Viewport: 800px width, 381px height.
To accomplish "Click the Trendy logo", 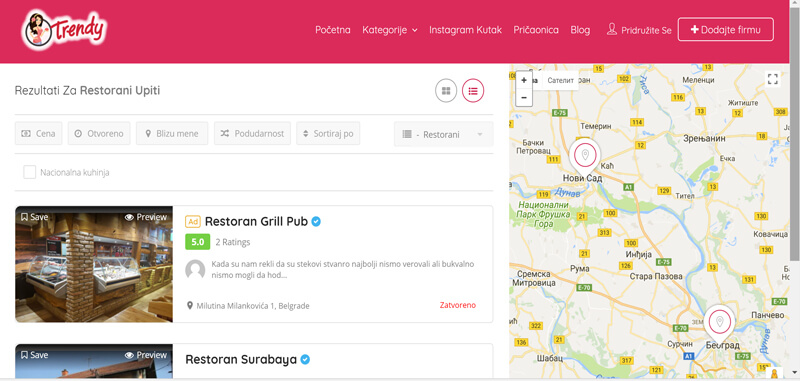I will (64, 30).
